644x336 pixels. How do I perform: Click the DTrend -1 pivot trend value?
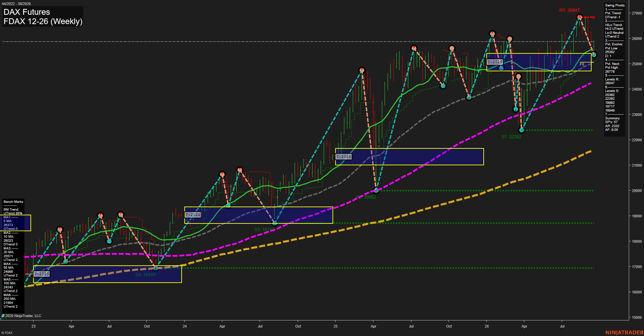(613, 17)
